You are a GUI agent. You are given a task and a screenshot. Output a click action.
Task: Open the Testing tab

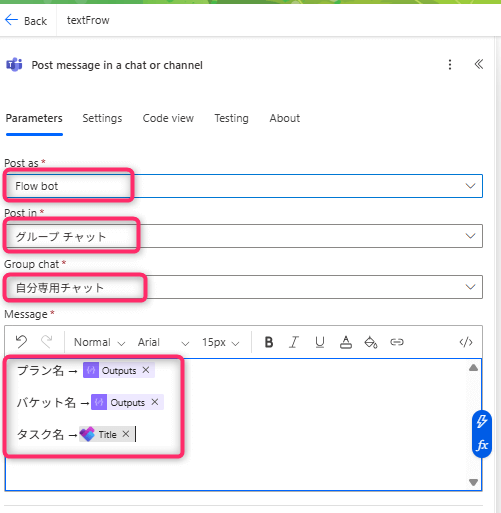coord(231,118)
